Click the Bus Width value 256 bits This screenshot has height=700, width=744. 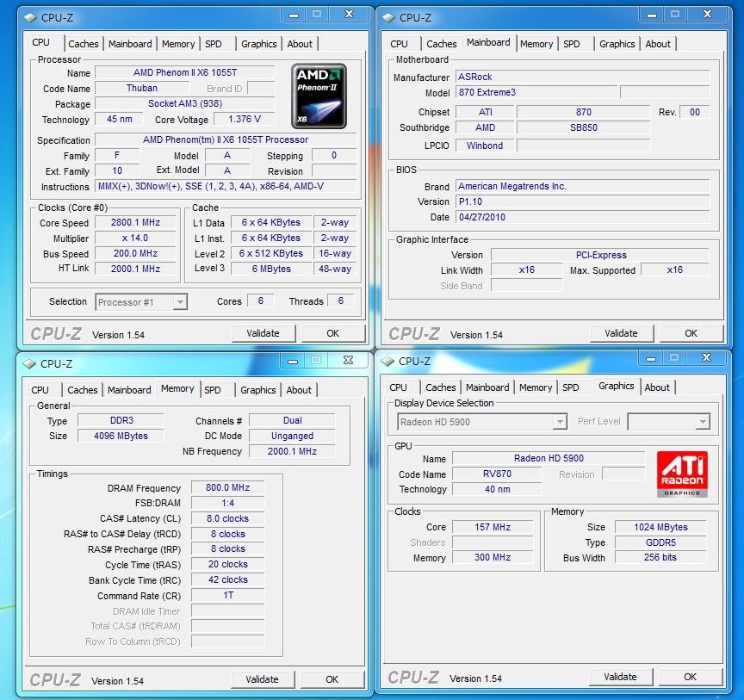660,558
